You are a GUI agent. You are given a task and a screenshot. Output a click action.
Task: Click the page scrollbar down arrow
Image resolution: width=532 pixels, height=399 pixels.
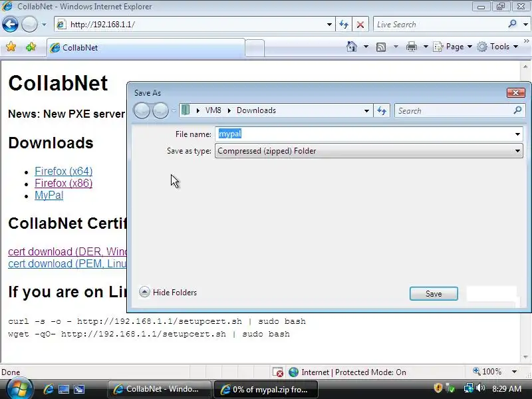pyautogui.click(x=525, y=357)
